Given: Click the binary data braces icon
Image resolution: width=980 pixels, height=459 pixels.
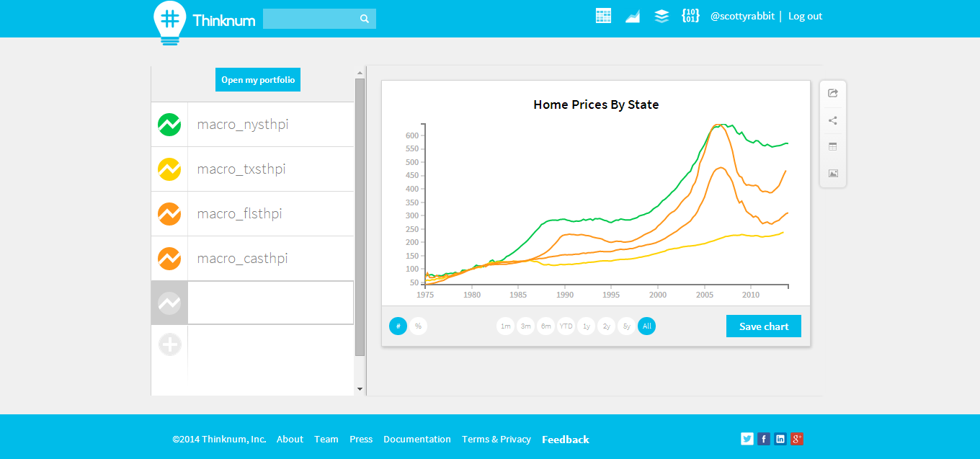Looking at the screenshot, I should [x=690, y=16].
